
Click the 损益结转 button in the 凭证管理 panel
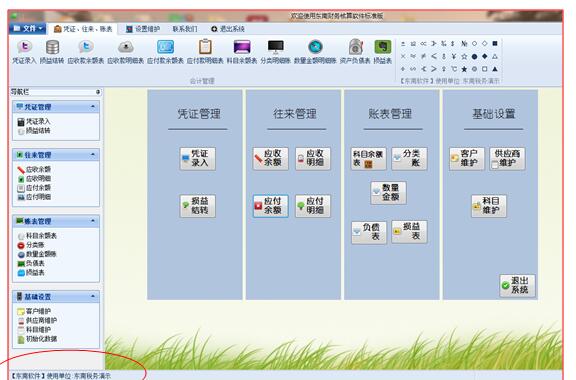(198, 206)
